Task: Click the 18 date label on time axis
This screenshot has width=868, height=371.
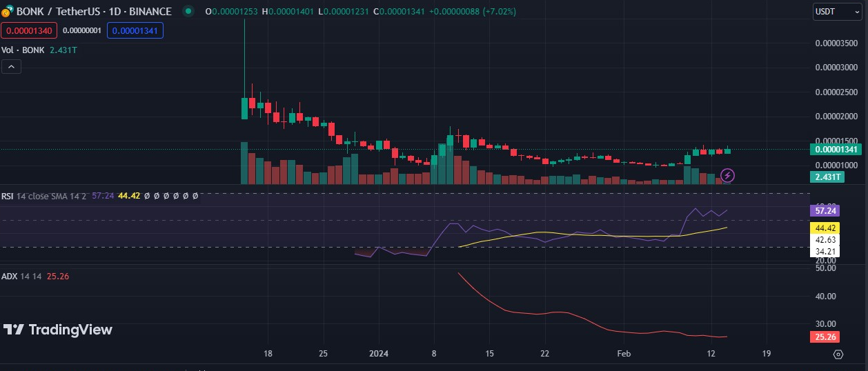Action: coord(268,354)
